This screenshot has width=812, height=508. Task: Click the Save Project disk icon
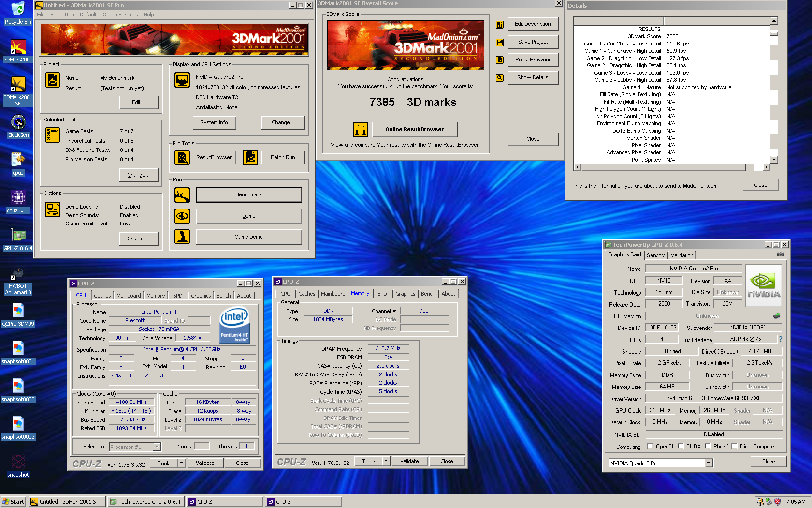(500, 43)
